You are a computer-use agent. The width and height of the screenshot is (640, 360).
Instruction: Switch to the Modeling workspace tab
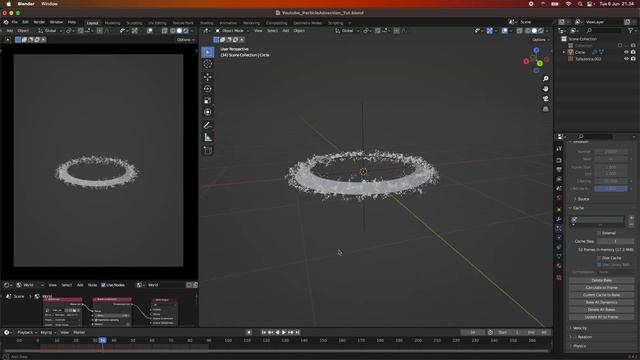113,23
